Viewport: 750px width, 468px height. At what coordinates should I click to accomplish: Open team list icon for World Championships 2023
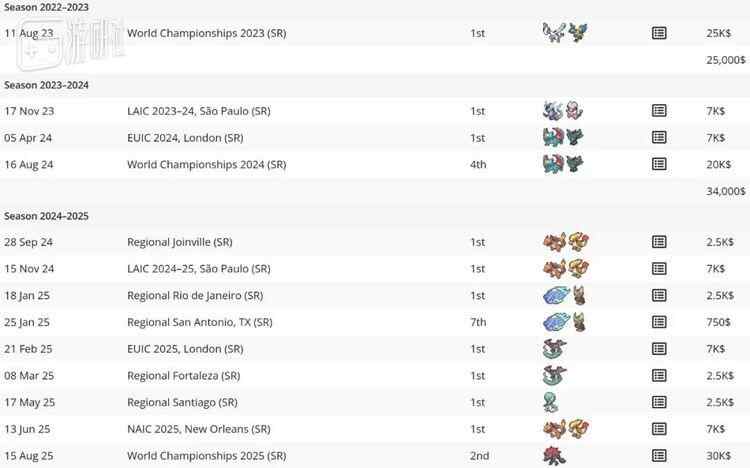[x=659, y=33]
